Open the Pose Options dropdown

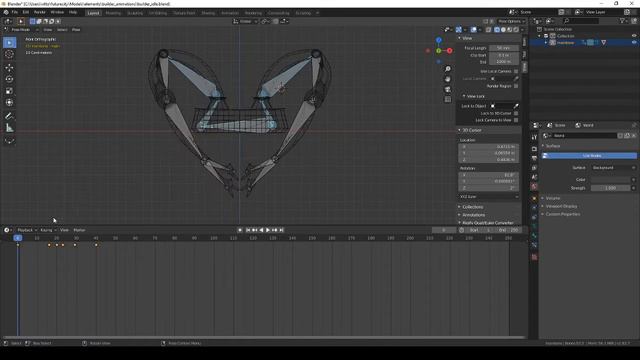(511, 21)
